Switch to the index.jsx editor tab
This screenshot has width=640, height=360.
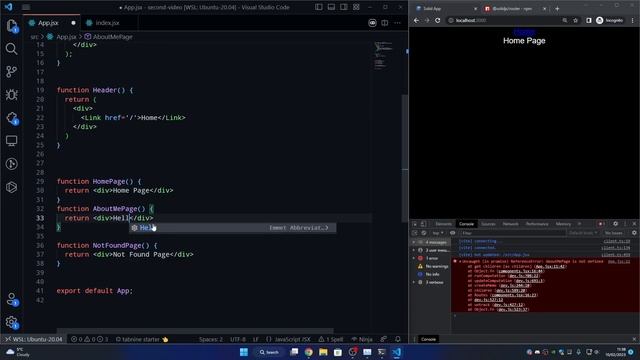tap(107, 23)
